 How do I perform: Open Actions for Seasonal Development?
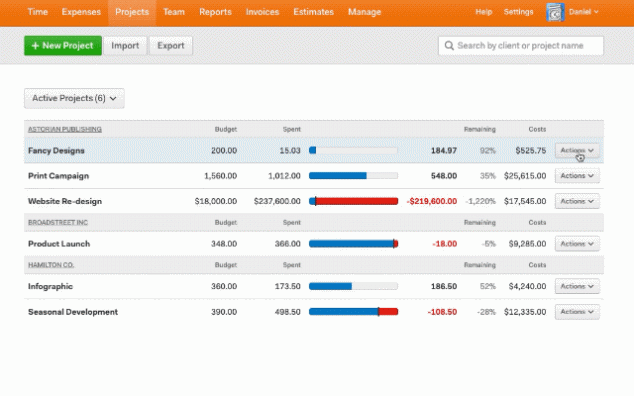coord(577,312)
